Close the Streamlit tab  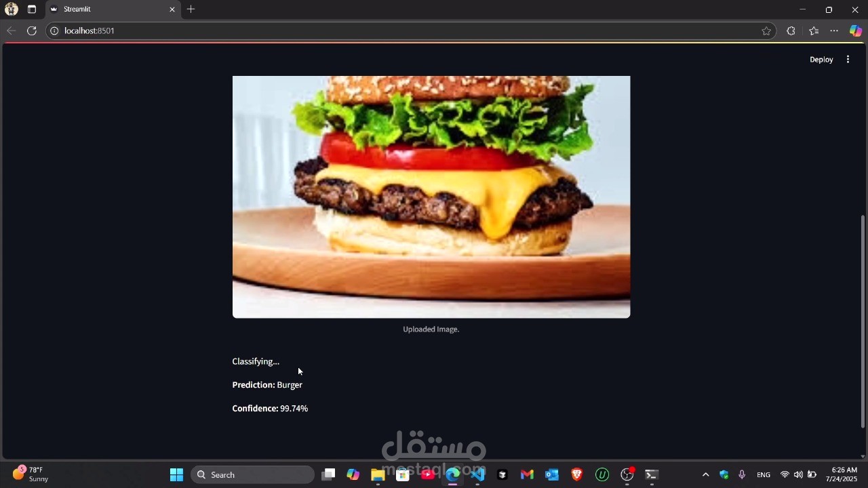(172, 9)
